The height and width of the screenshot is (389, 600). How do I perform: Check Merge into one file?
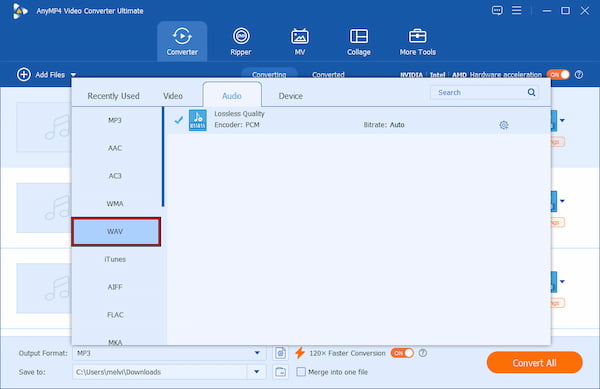tap(301, 372)
